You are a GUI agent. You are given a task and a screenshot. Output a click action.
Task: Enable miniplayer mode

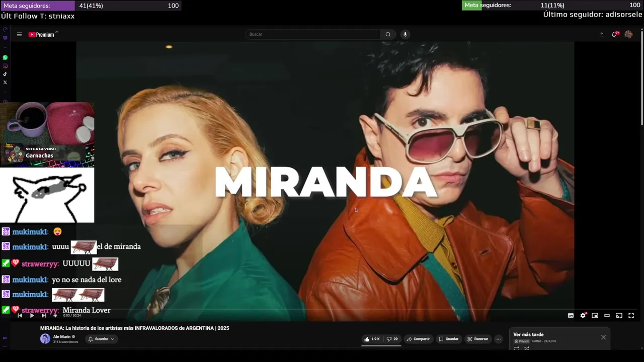coord(595,316)
